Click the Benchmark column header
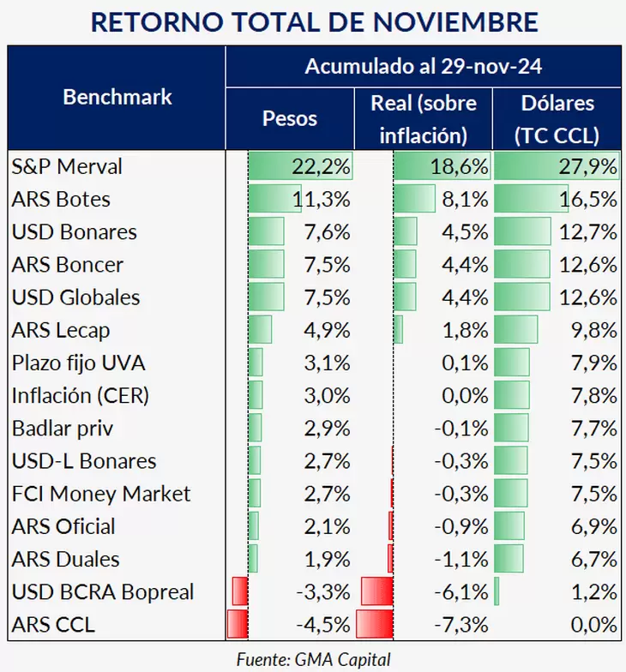626x672 pixels. click(x=117, y=98)
